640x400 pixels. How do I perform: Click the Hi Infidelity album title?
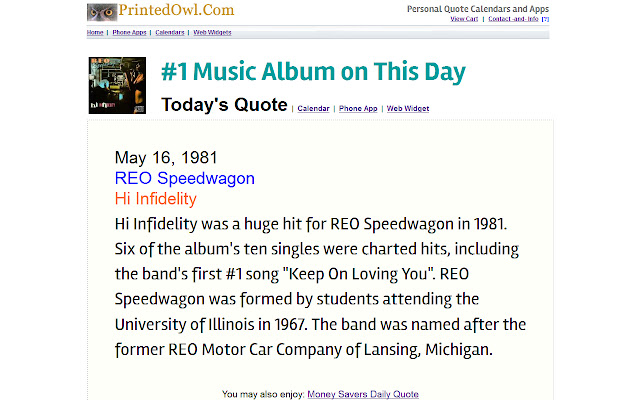click(x=155, y=198)
